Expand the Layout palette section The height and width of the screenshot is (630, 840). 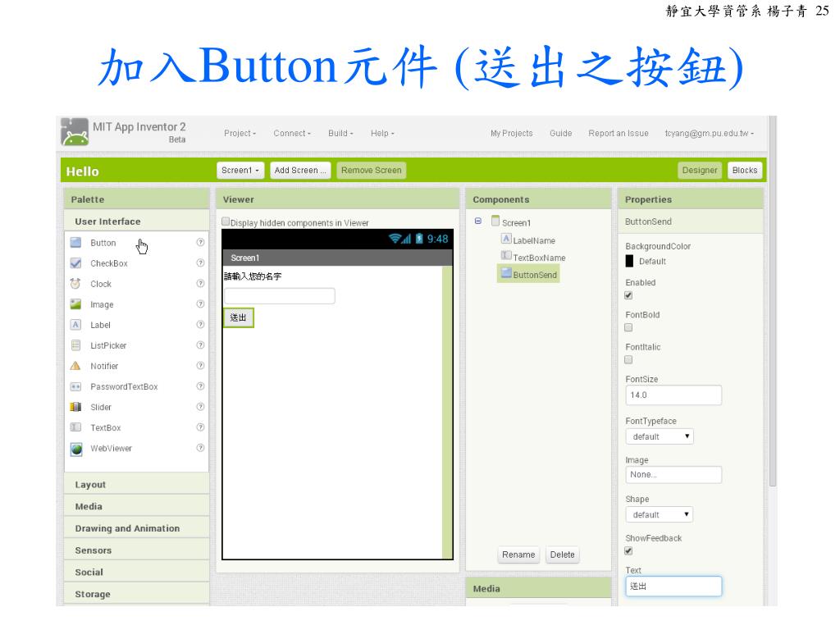click(137, 484)
